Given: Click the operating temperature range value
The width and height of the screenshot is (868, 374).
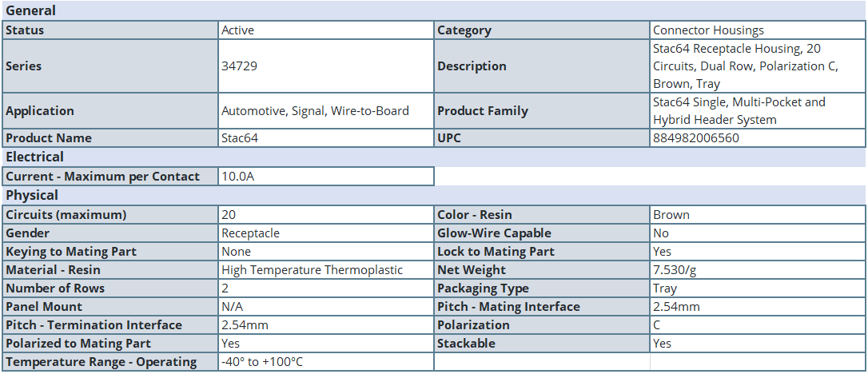Looking at the screenshot, I should [x=262, y=362].
